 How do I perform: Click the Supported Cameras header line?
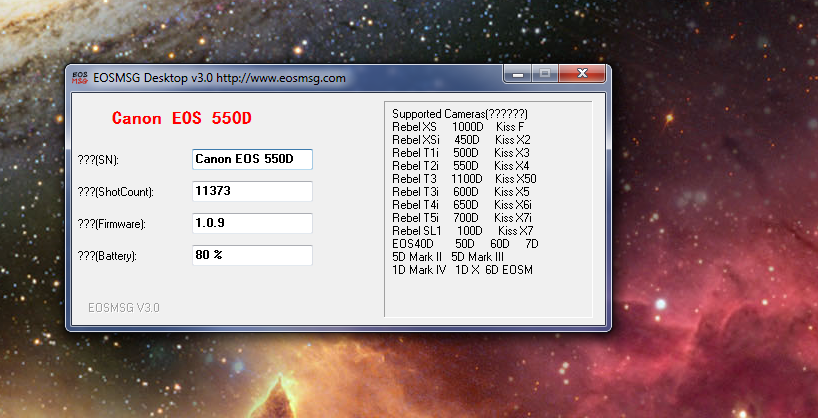pos(460,114)
